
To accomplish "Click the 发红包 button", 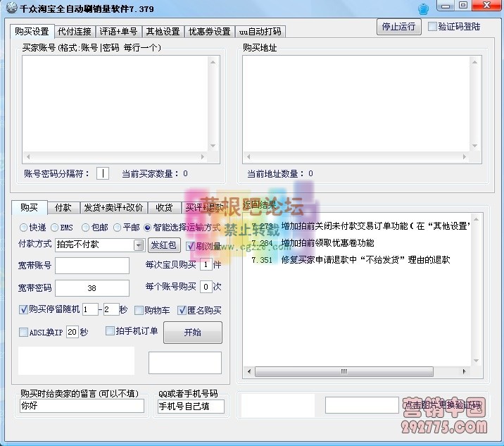I will pos(164,245).
